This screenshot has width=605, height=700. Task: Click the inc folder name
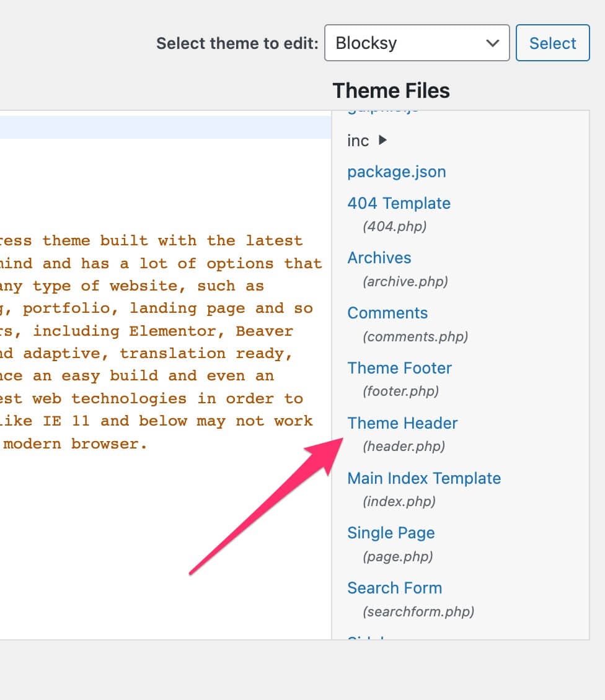[358, 141]
